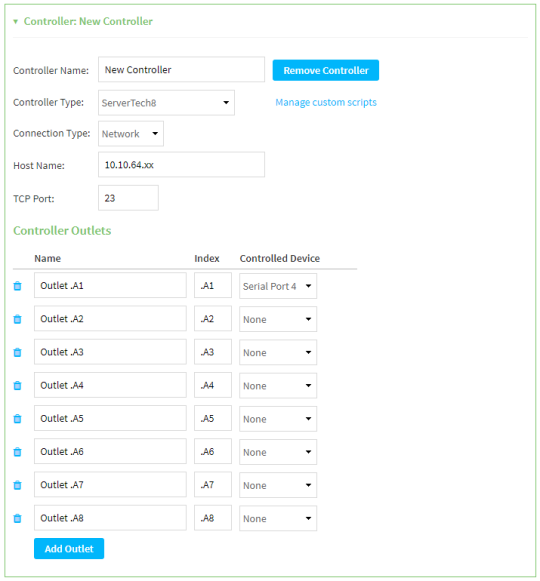Click the Add Outlet button
Image resolution: width=540 pixels, height=581 pixels.
(69, 548)
